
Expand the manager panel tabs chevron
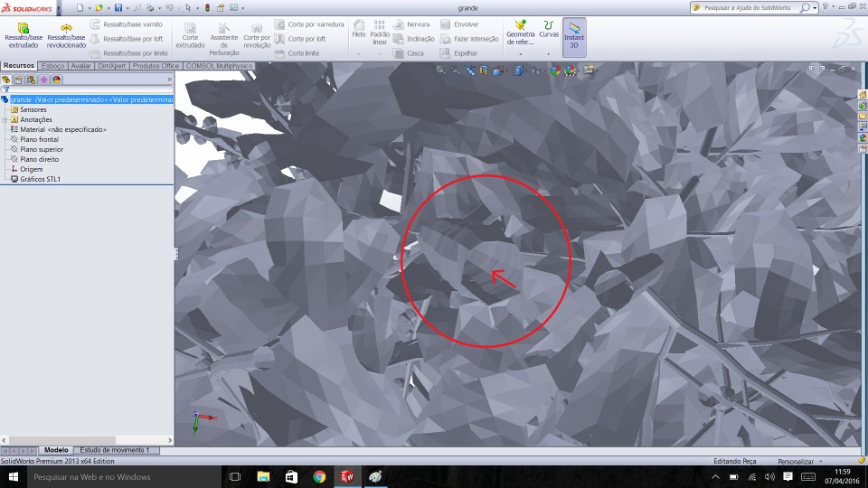[x=169, y=80]
